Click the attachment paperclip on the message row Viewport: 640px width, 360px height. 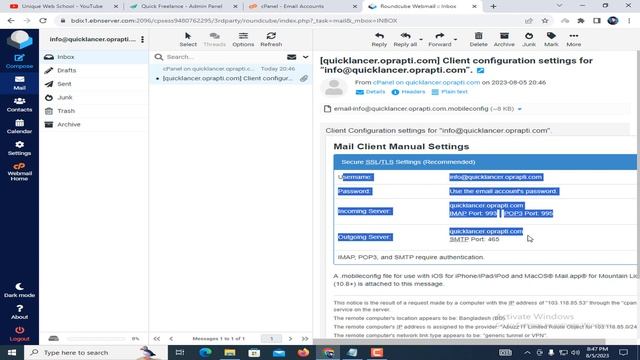[x=304, y=78]
